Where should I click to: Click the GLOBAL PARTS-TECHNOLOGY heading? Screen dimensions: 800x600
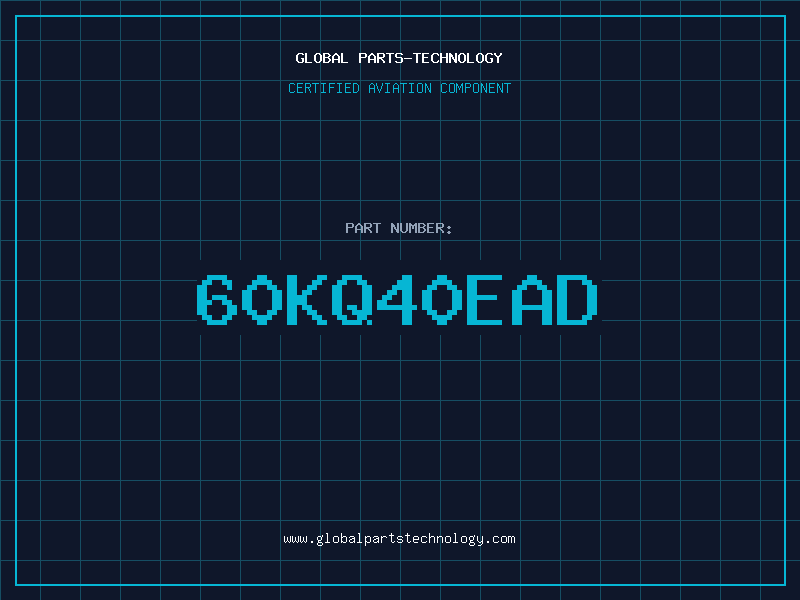coord(399,58)
